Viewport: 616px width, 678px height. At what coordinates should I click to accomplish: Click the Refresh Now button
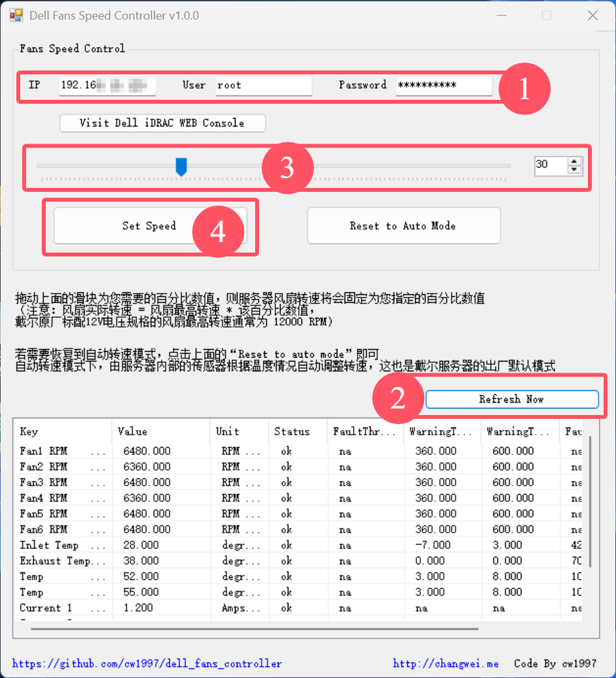coord(512,399)
